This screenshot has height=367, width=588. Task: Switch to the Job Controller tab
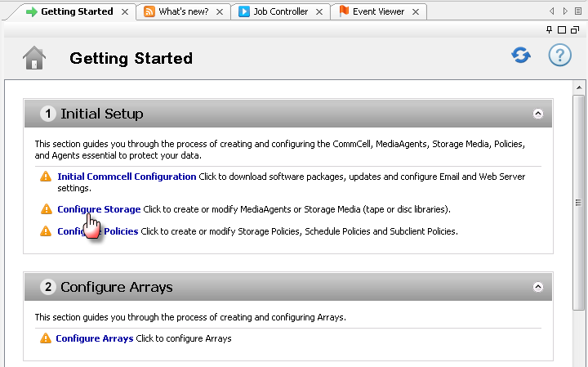[280, 11]
